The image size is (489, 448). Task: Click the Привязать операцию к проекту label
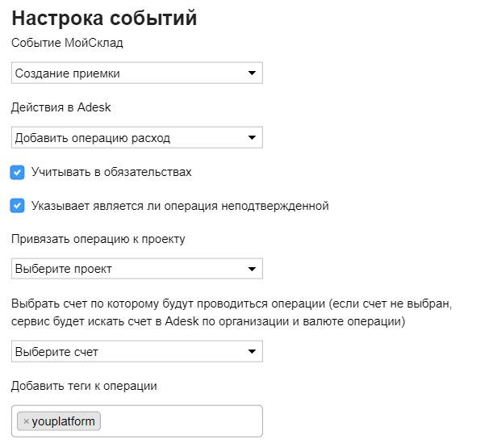click(98, 239)
